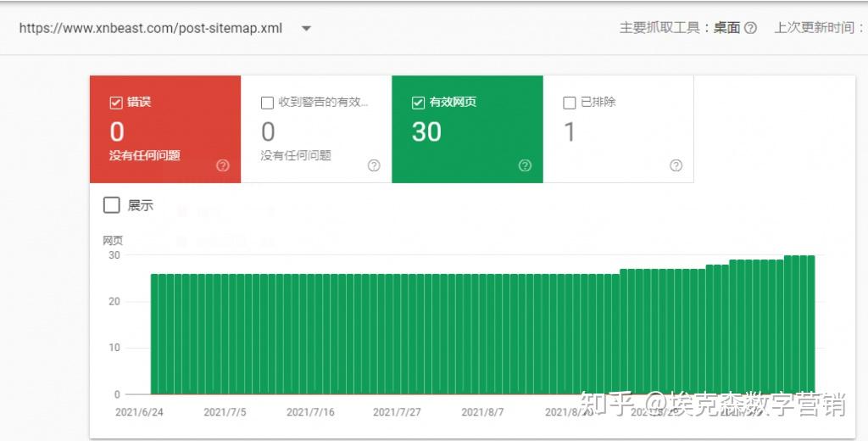Click the last green bar in chart
The height and width of the screenshot is (441, 868).
pos(811,325)
